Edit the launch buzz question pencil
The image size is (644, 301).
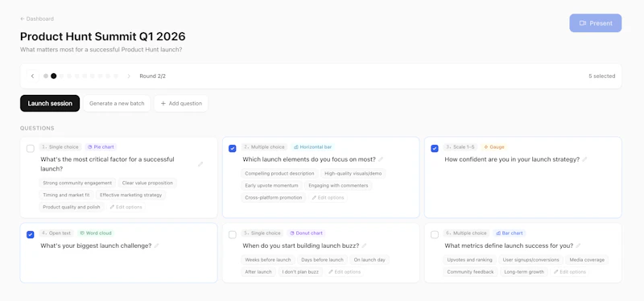365,245
